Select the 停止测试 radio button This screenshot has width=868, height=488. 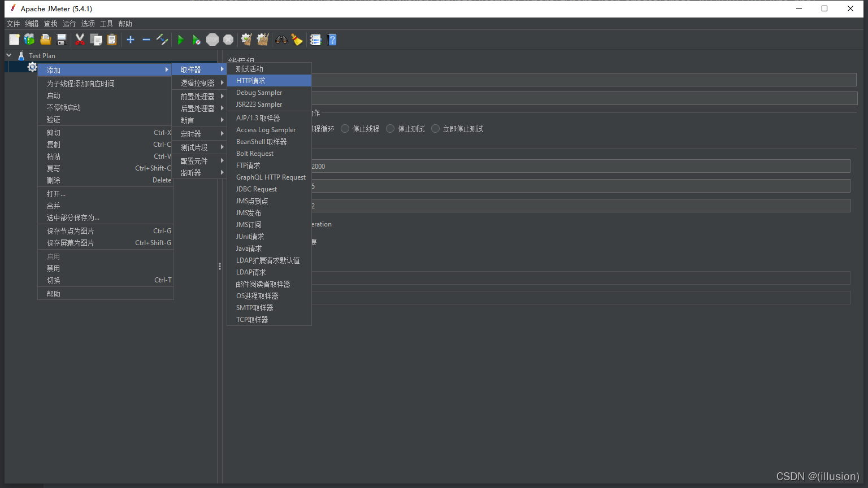390,129
